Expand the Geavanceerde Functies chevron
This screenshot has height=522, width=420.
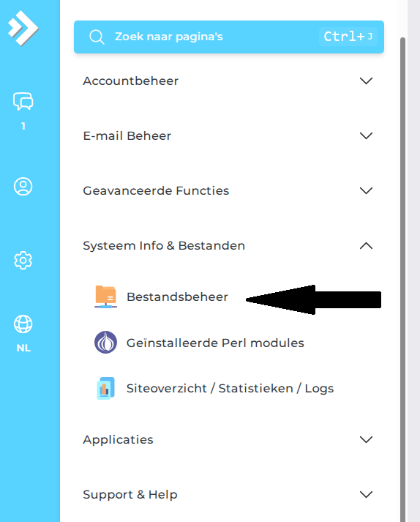pos(366,190)
